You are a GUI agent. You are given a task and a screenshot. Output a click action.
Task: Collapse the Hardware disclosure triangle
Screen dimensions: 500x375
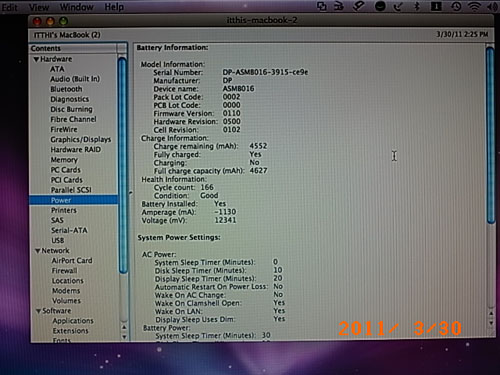(36, 59)
